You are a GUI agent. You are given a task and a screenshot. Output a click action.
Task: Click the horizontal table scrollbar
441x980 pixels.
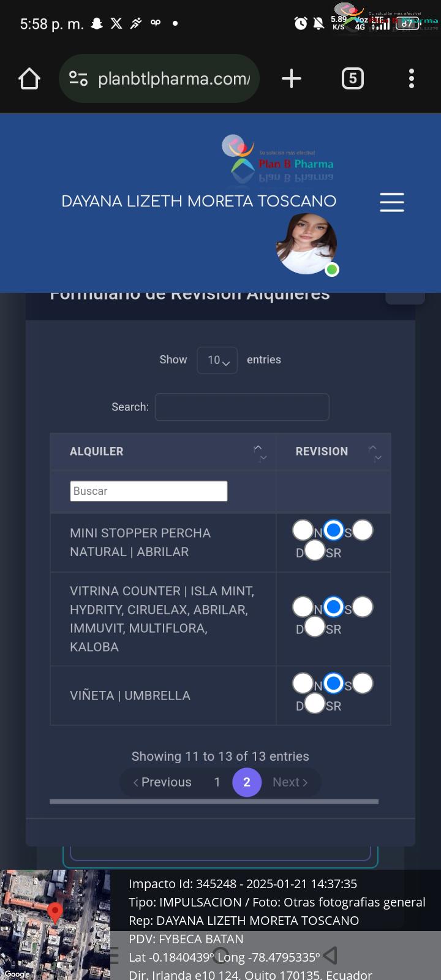[214, 801]
